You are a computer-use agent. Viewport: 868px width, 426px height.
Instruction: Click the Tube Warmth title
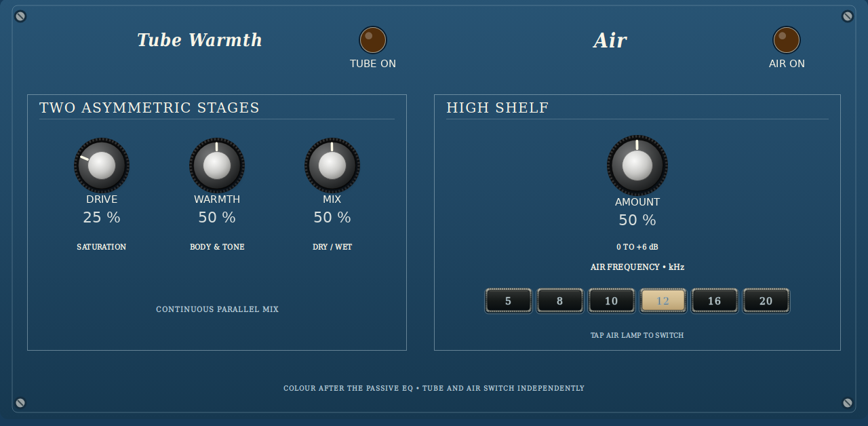click(x=199, y=40)
